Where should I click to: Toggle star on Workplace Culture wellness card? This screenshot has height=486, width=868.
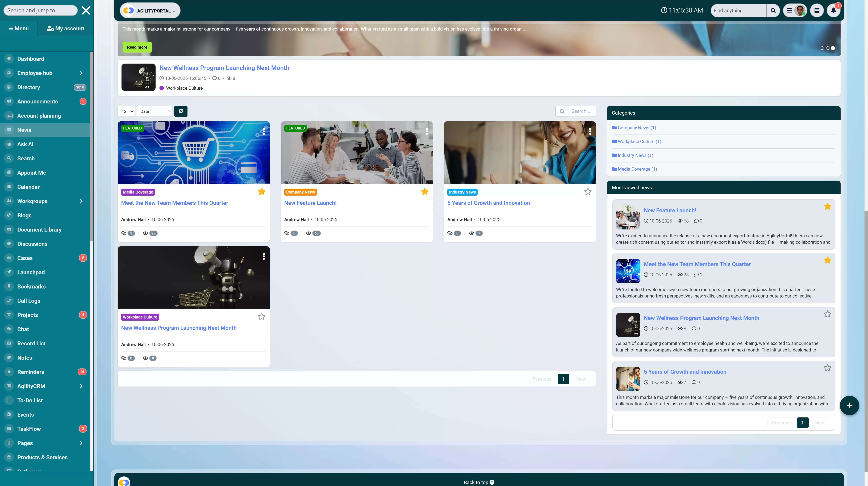(x=261, y=317)
